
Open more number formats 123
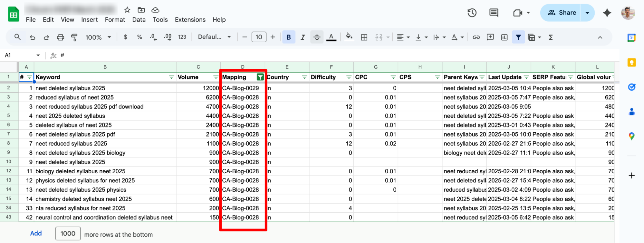click(182, 37)
